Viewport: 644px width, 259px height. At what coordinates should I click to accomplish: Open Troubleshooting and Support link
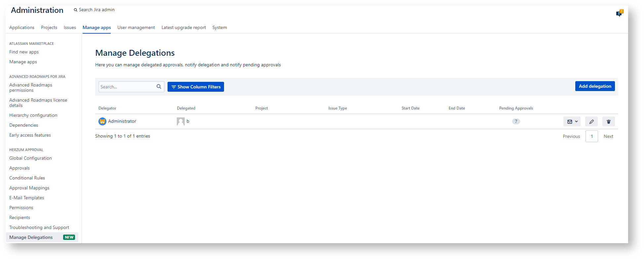pos(39,227)
